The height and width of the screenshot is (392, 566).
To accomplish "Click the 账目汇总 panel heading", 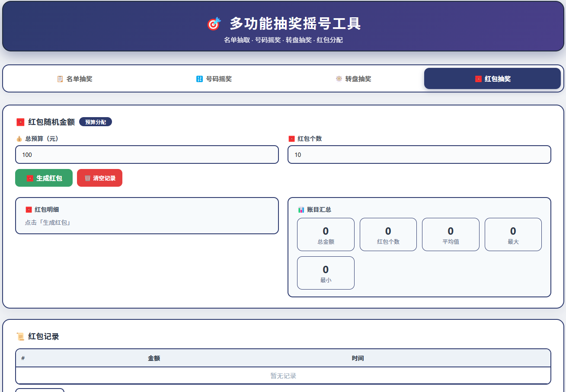I will tap(319, 210).
